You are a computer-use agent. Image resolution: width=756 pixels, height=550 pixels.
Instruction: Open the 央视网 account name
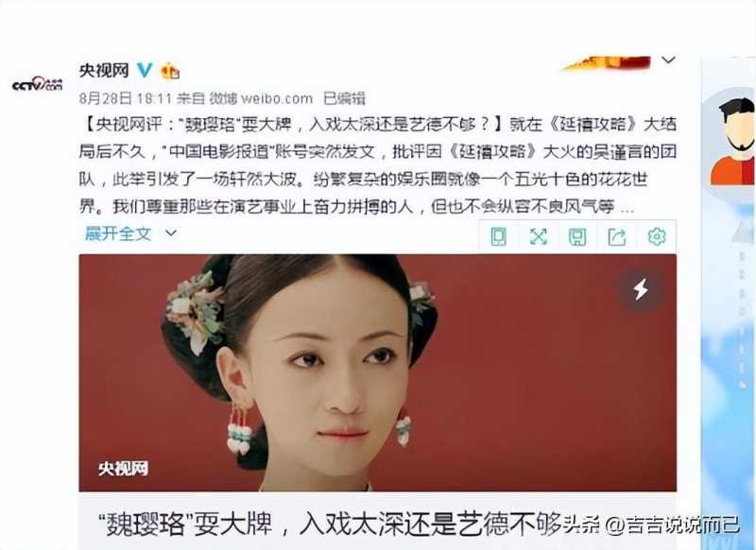[x=104, y=70]
